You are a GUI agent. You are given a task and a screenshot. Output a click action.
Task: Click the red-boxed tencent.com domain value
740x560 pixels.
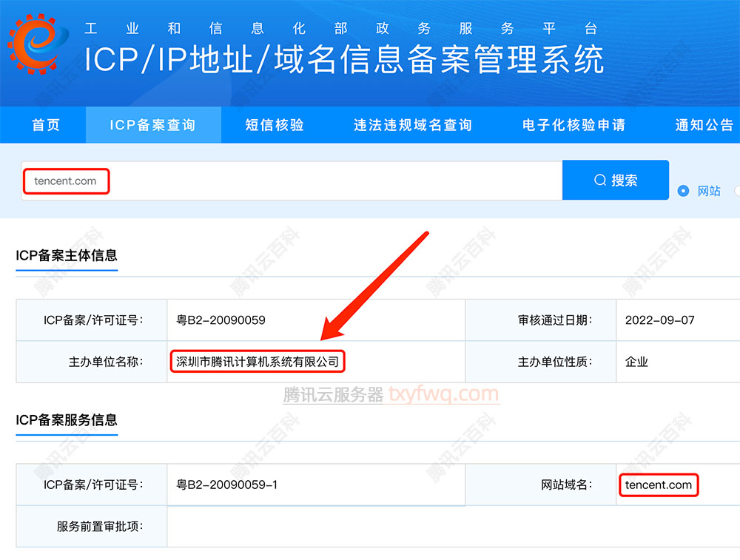[658, 485]
